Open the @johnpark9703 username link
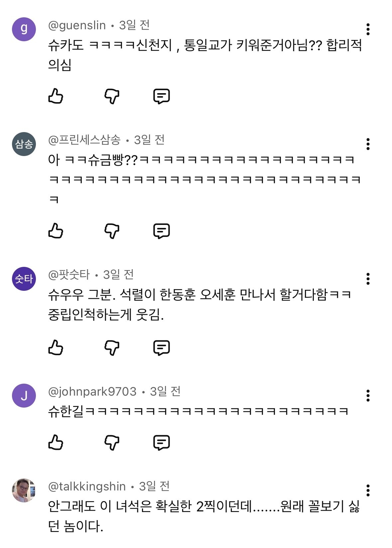Viewport: 392px width, 548px height. [x=92, y=392]
